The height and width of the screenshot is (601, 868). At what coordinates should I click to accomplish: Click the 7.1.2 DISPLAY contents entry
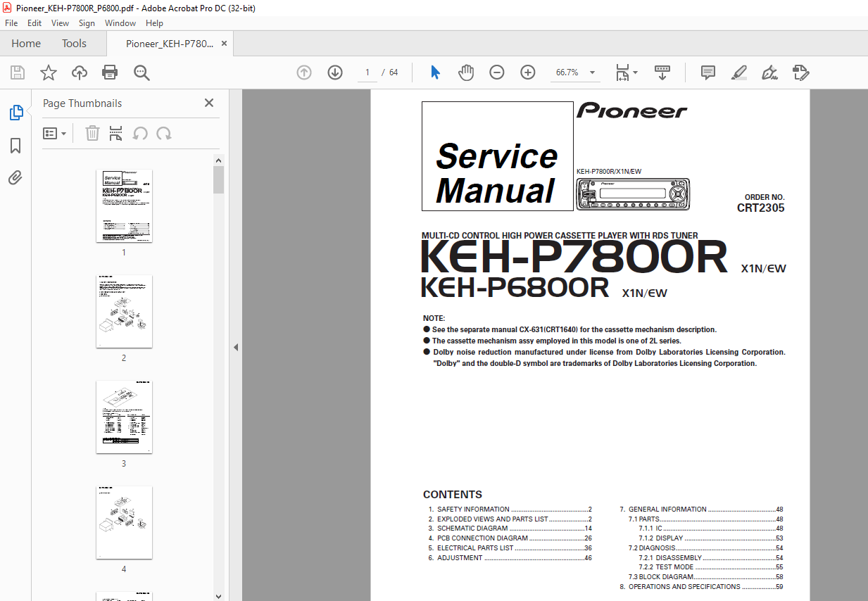click(x=711, y=538)
